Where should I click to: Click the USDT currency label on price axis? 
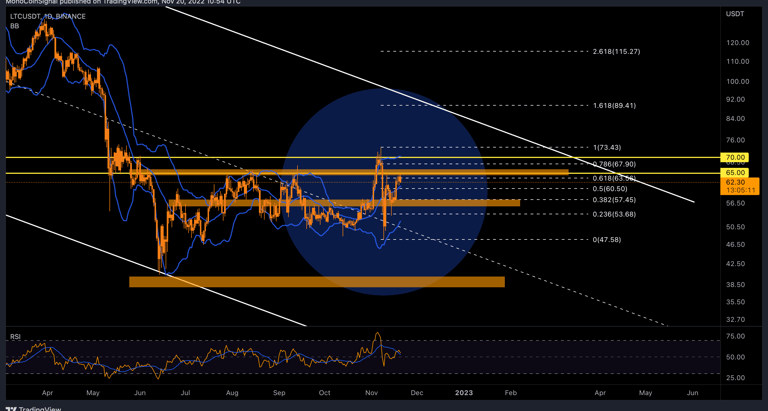[735, 14]
